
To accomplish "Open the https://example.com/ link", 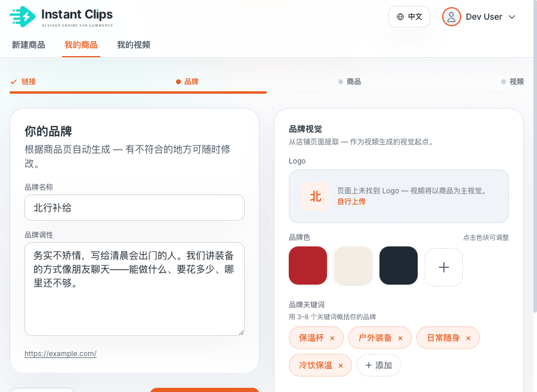I will (x=60, y=354).
